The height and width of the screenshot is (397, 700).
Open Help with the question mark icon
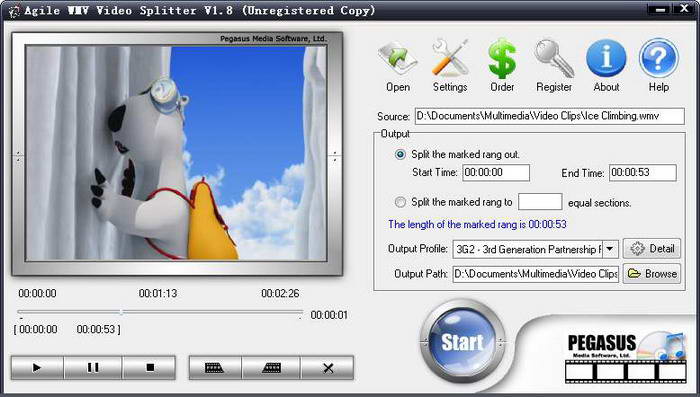[658, 66]
